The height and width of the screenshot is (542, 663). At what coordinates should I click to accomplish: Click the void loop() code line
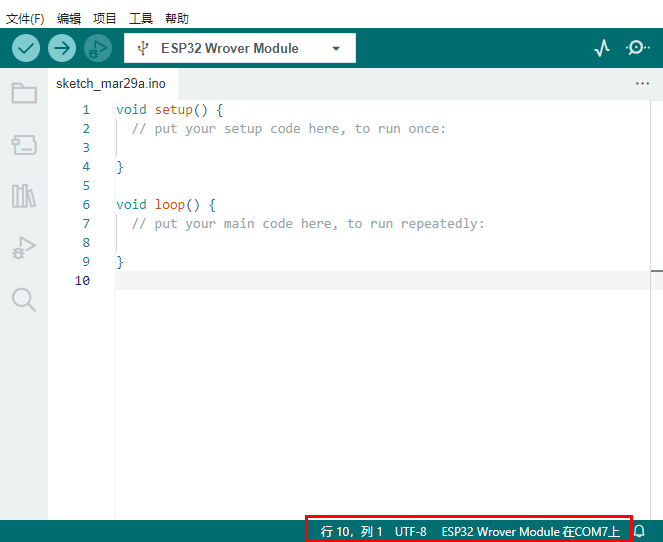tap(166, 205)
